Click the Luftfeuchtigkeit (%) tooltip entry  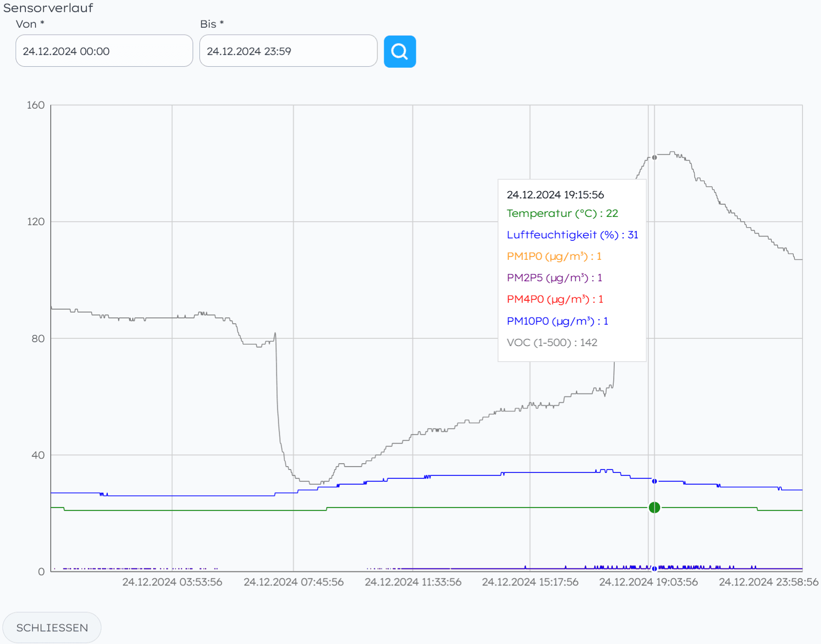tap(572, 235)
